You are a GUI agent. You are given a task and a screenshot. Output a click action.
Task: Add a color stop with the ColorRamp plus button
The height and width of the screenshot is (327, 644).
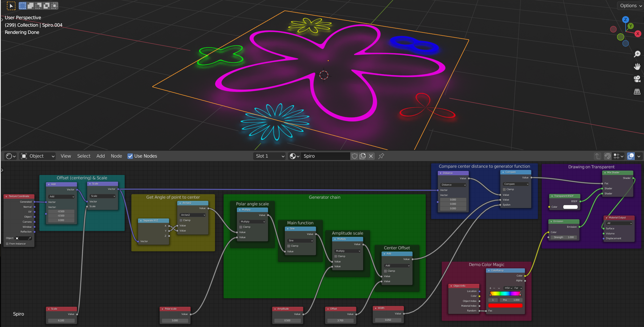tap(490, 288)
